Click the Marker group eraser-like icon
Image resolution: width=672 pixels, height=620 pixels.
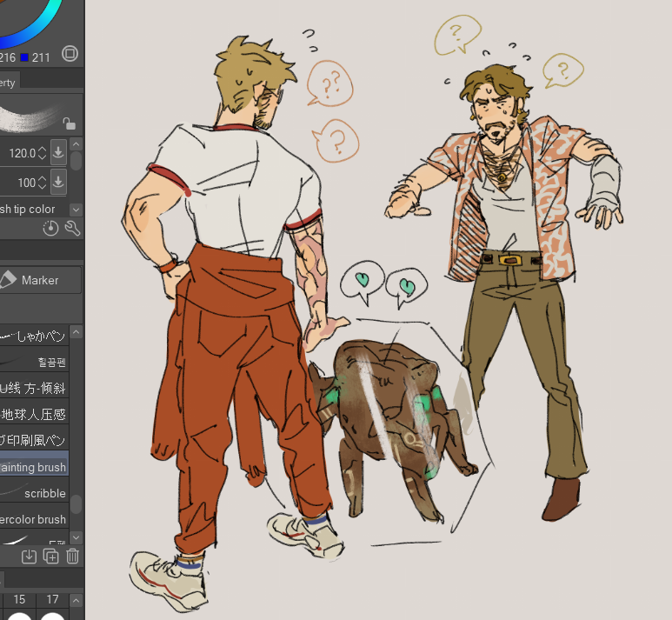pyautogui.click(x=7, y=279)
